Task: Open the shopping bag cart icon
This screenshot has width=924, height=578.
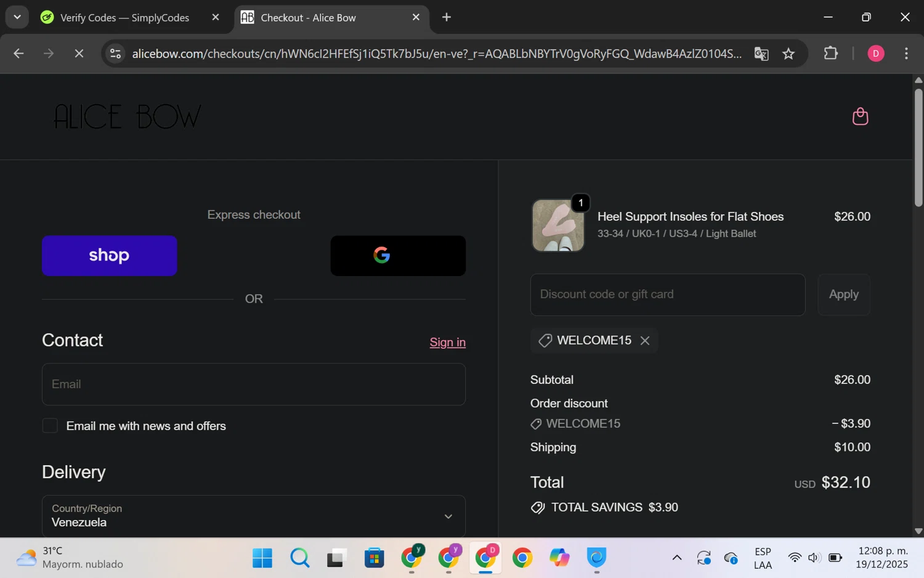Action: [860, 116]
